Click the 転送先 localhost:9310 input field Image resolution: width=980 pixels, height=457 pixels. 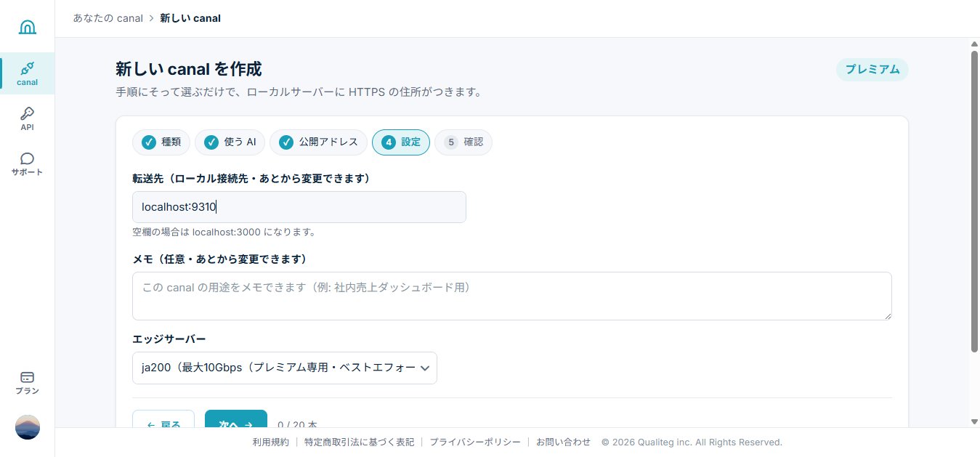coord(299,207)
